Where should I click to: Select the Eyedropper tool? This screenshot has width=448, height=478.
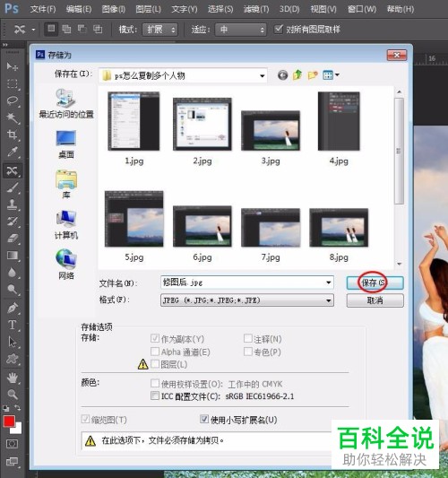(x=13, y=152)
